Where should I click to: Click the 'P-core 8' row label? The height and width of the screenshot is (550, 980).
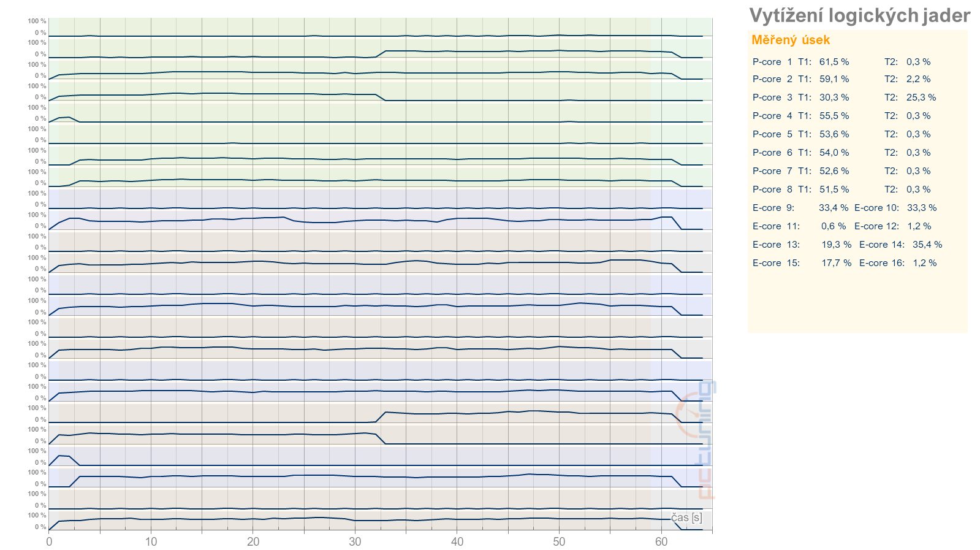tap(772, 189)
